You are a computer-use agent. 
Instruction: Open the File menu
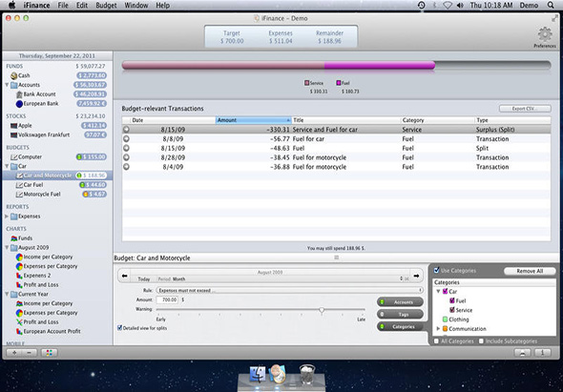(63, 6)
